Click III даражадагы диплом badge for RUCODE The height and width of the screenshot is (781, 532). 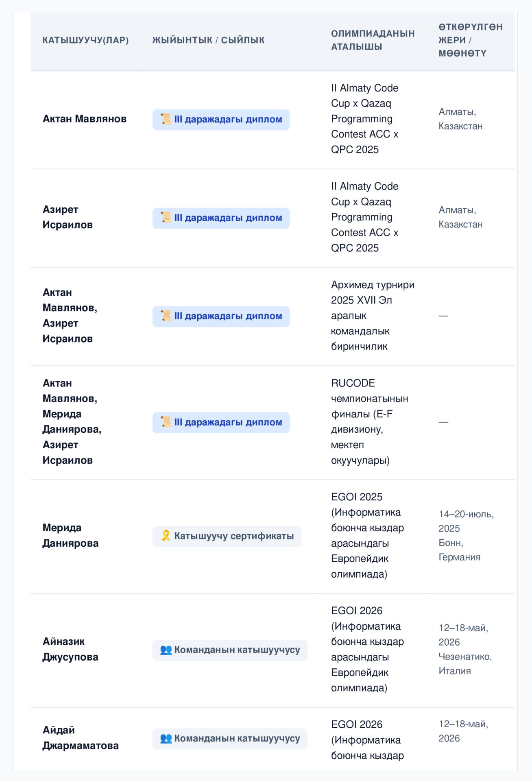click(x=221, y=423)
